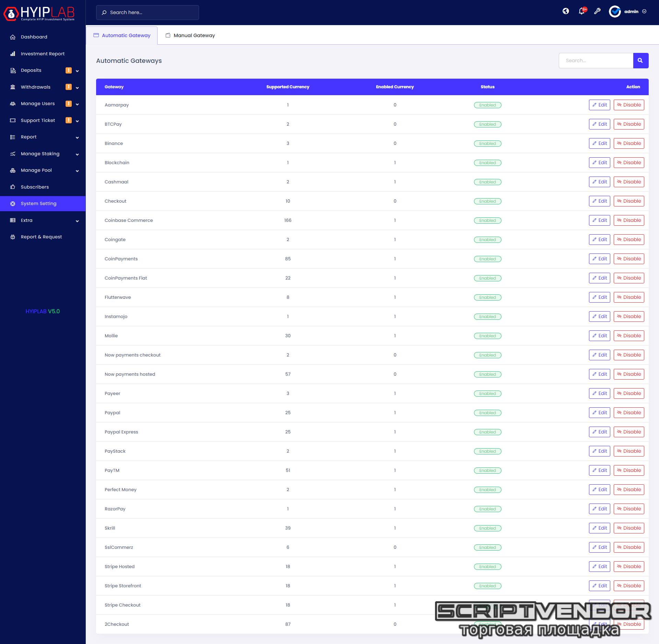The height and width of the screenshot is (644, 659).
Task: Click the gateway table Search input
Action: pyautogui.click(x=596, y=60)
